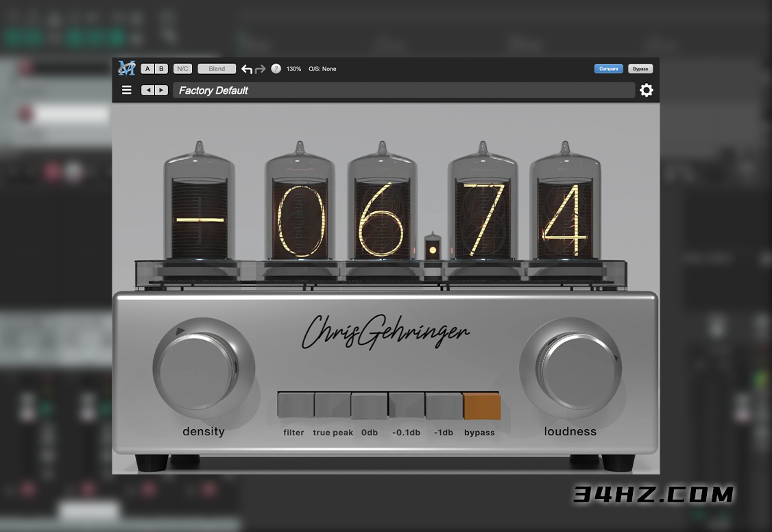
Task: Open settings with the gear icon
Action: [647, 90]
